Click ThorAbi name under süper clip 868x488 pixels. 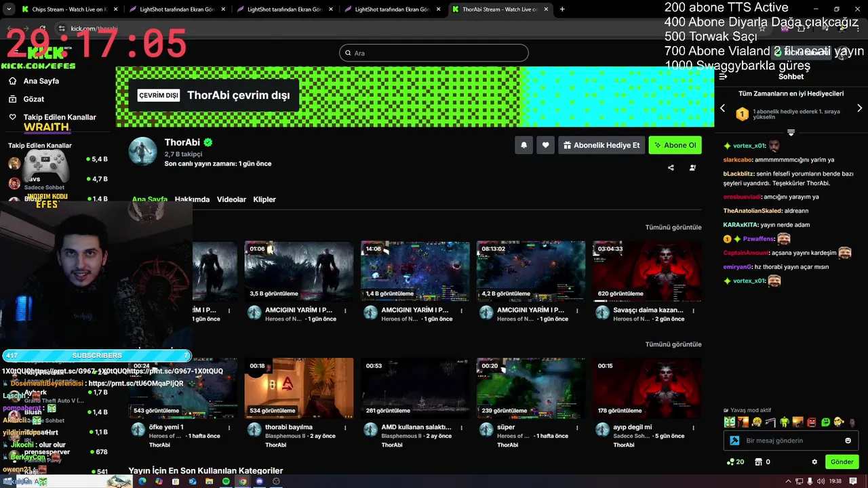click(507, 445)
